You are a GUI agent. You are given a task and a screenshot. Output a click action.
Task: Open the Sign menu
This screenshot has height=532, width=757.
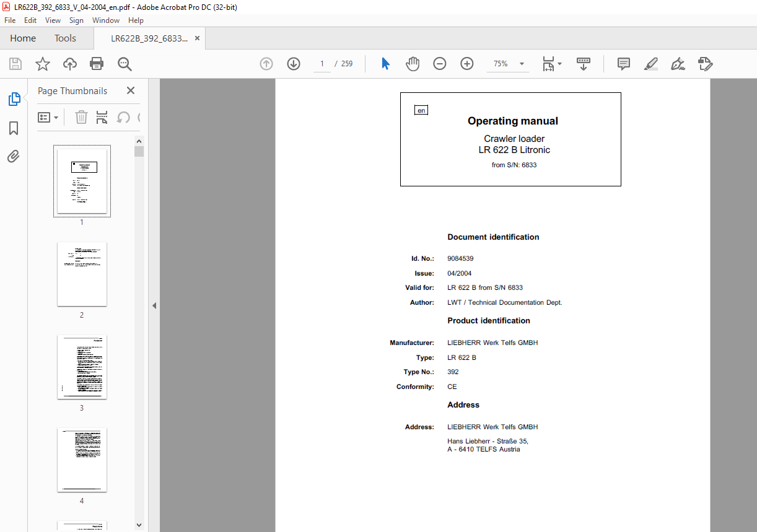[76, 20]
